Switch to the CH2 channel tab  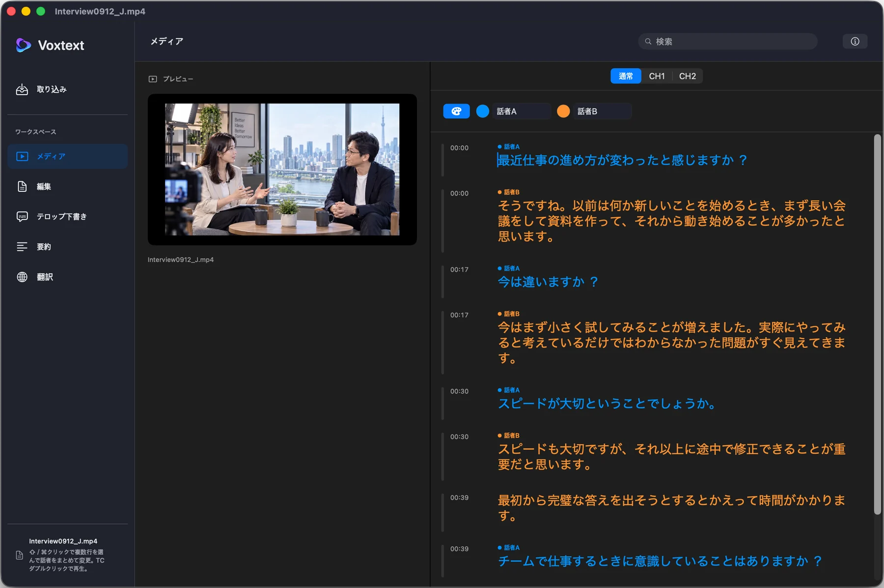pos(688,76)
